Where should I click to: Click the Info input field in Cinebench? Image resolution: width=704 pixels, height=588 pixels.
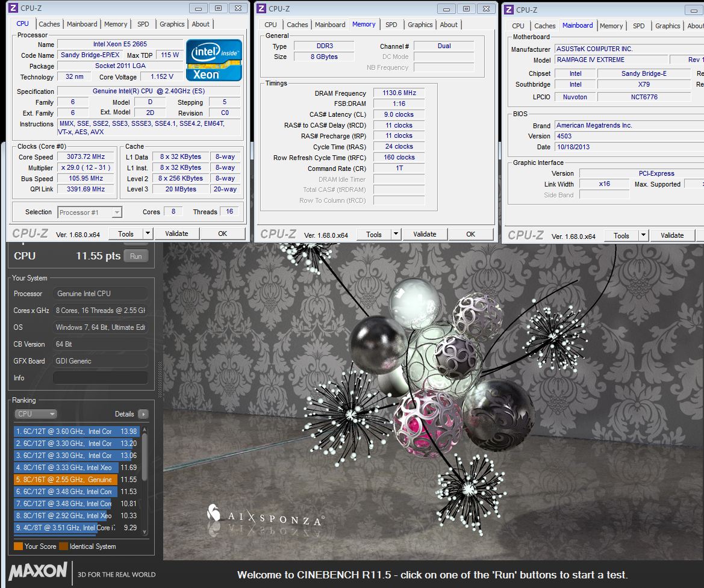click(101, 378)
